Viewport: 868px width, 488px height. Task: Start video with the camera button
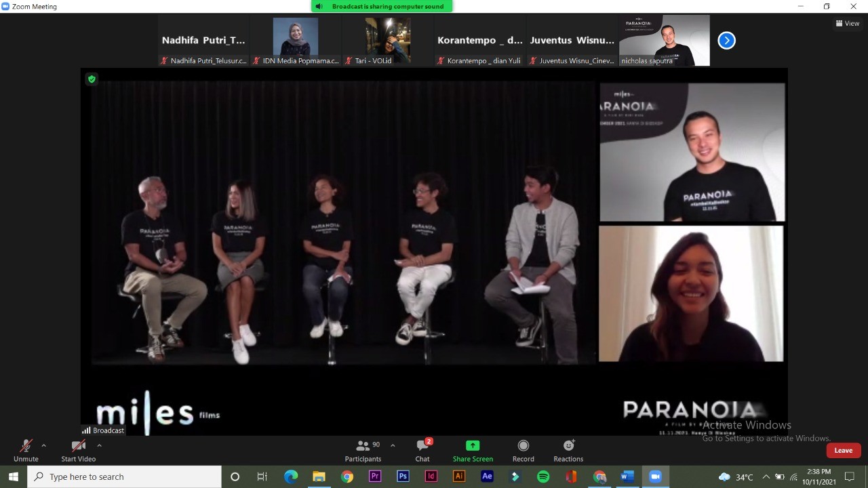[79, 450]
